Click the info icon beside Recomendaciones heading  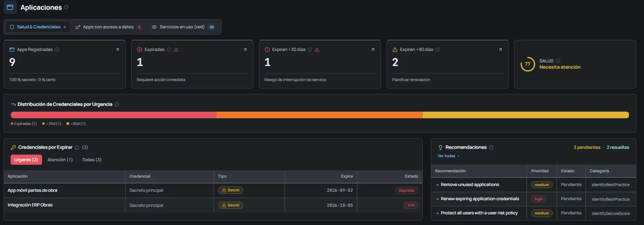click(x=491, y=147)
